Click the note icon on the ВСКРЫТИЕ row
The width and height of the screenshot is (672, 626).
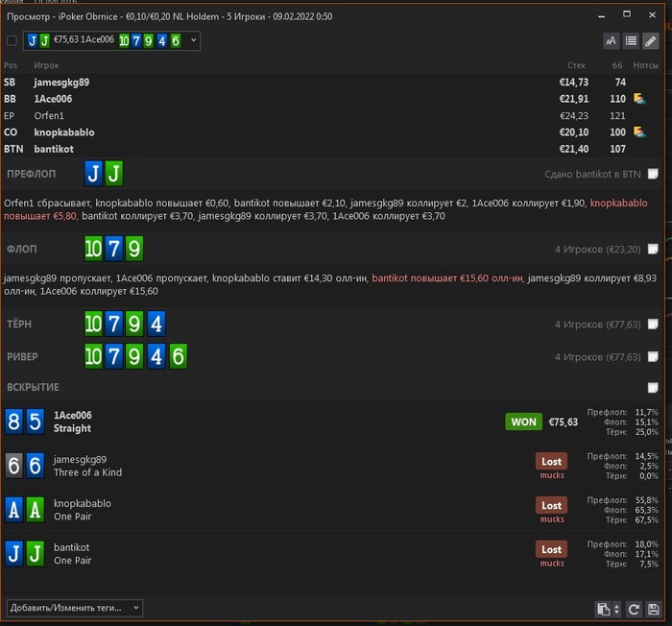click(653, 388)
